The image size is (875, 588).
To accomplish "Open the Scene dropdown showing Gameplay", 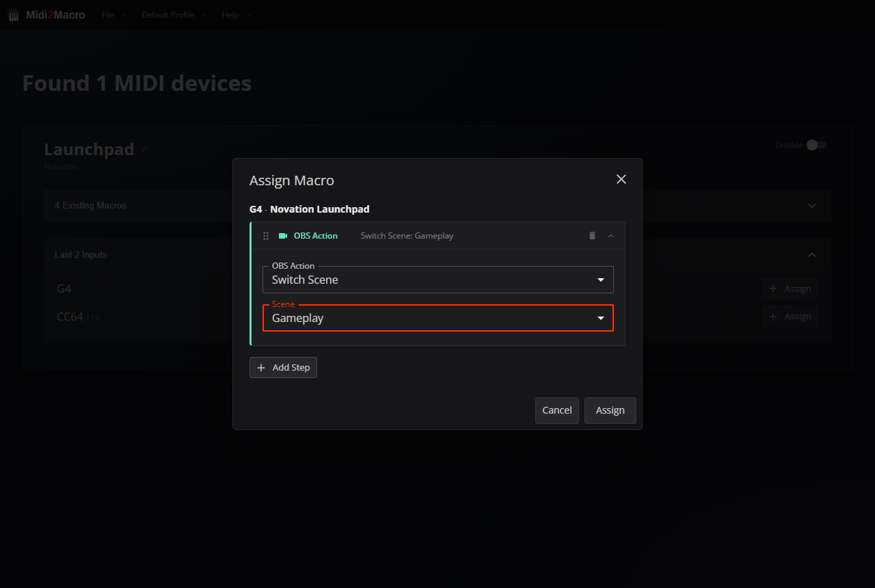I will 438,318.
